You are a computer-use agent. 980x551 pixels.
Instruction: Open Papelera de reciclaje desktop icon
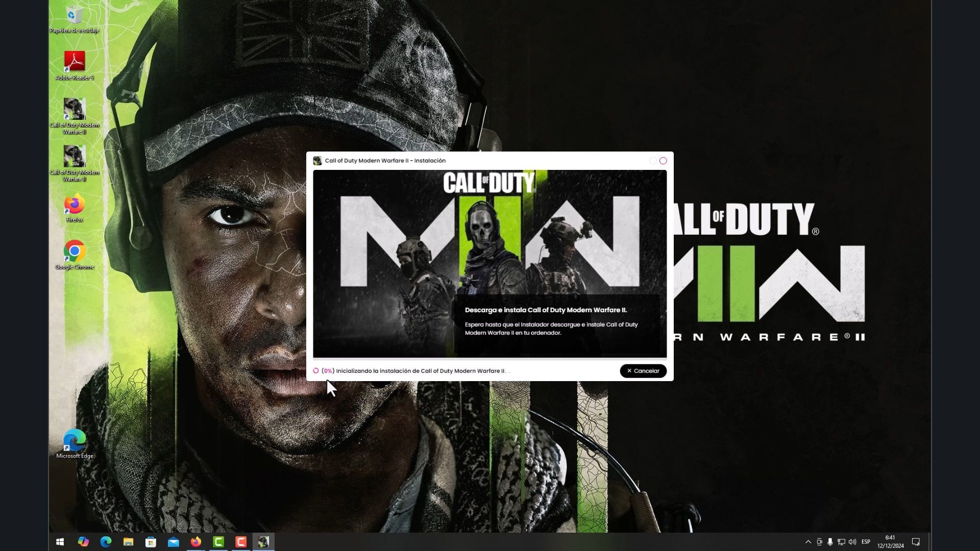75,19
